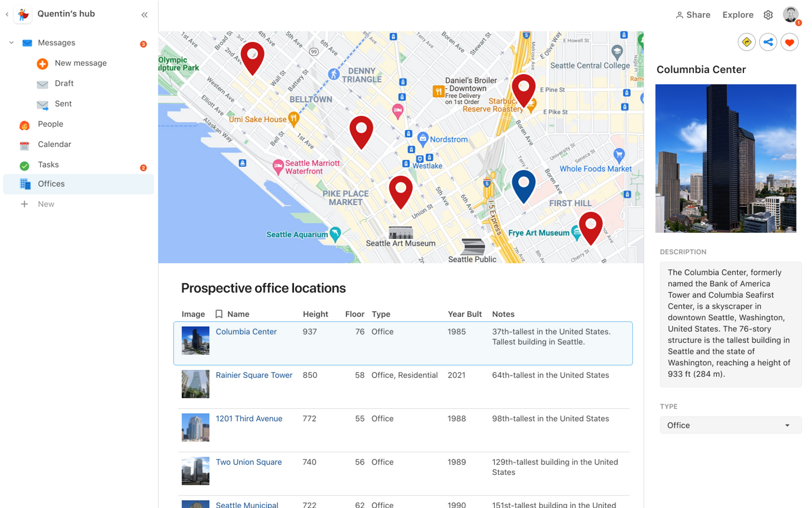Viewport: 812px width, 508px height.
Task: Click the Share button in header
Action: coord(693,15)
